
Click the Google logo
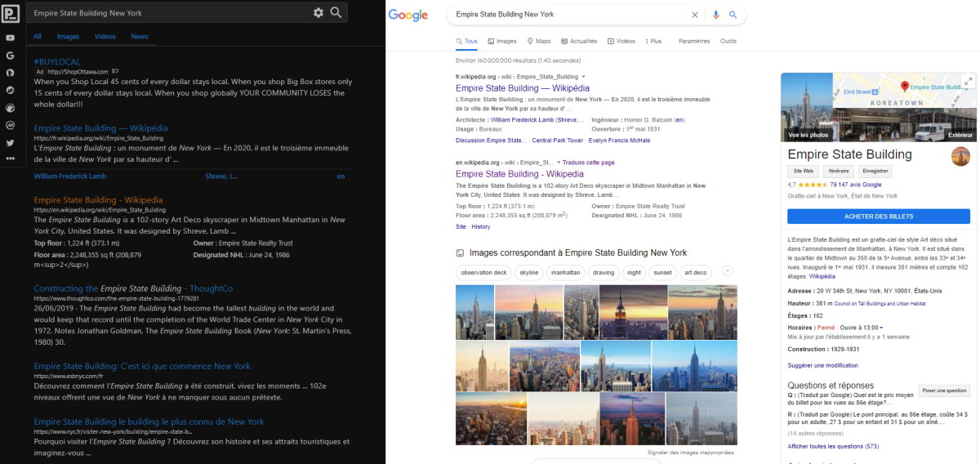408,15
